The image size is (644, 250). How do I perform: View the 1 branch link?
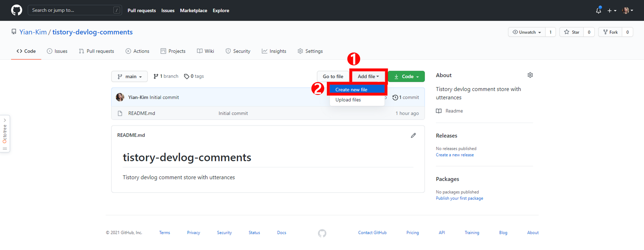click(166, 76)
